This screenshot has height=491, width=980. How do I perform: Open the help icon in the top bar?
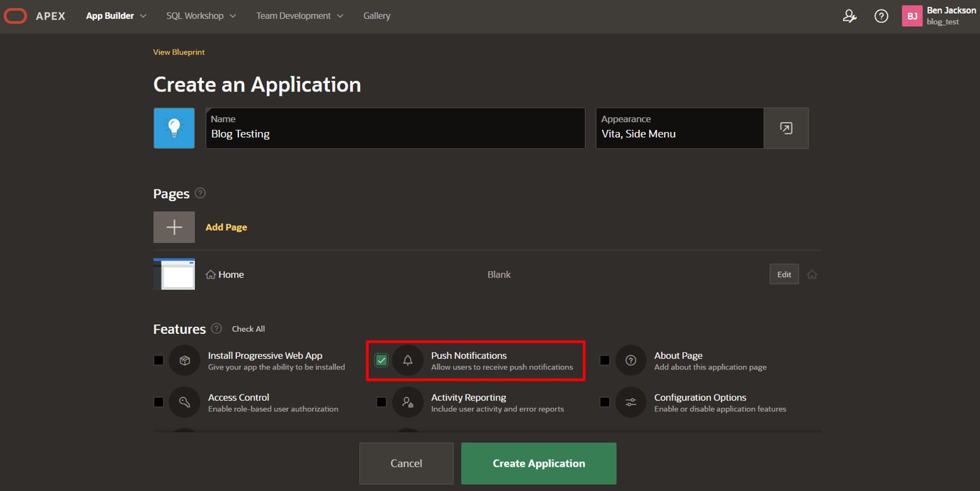pyautogui.click(x=881, y=15)
